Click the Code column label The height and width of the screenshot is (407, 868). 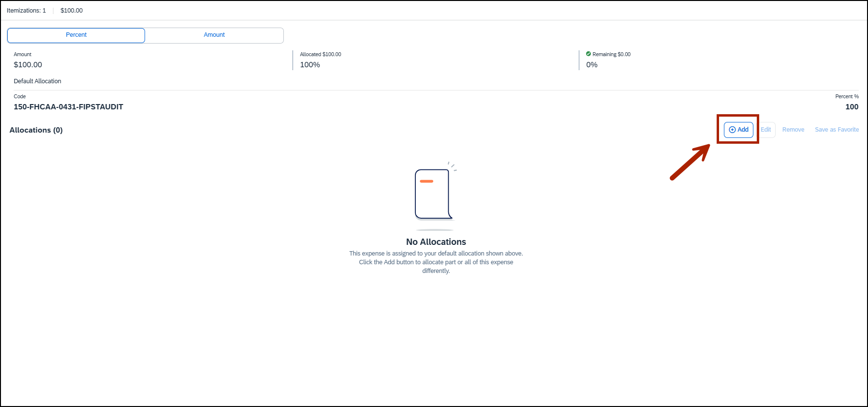click(x=20, y=96)
